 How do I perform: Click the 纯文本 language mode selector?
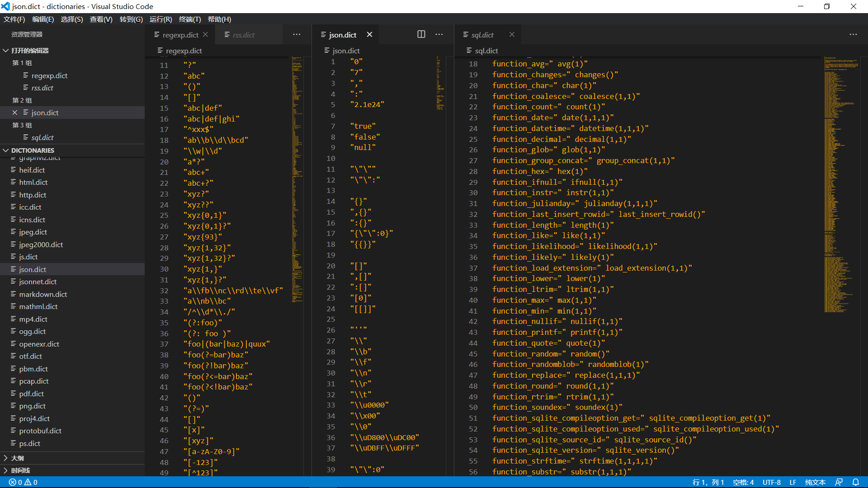click(x=815, y=482)
